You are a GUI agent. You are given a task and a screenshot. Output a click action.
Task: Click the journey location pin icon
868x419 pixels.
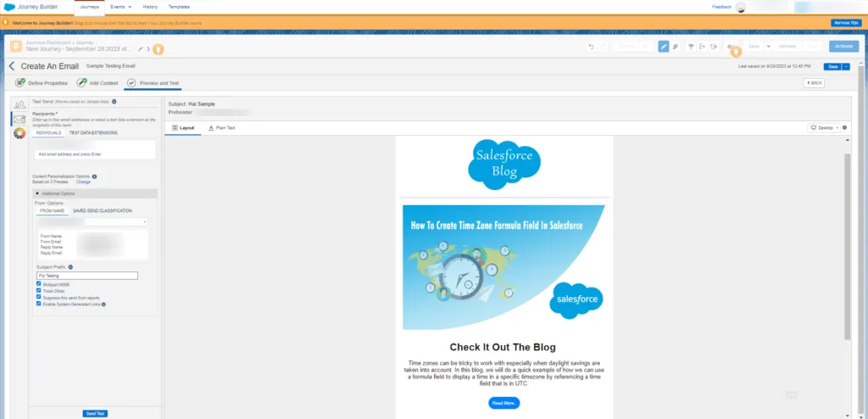16,46
